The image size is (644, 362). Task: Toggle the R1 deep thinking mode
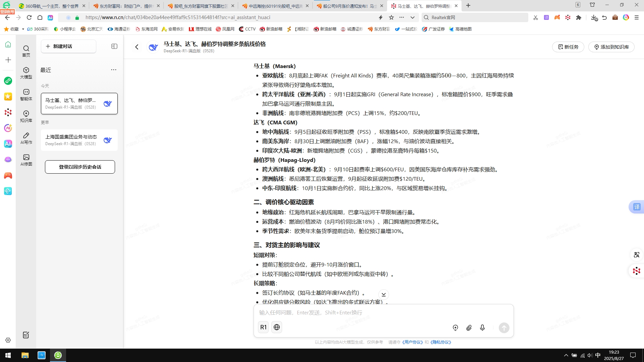click(263, 327)
